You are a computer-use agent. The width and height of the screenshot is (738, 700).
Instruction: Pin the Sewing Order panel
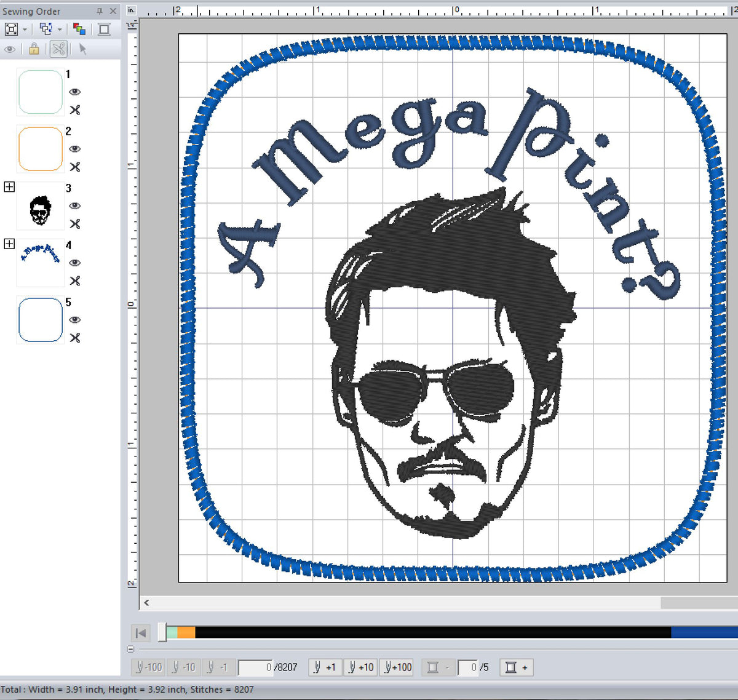click(100, 11)
